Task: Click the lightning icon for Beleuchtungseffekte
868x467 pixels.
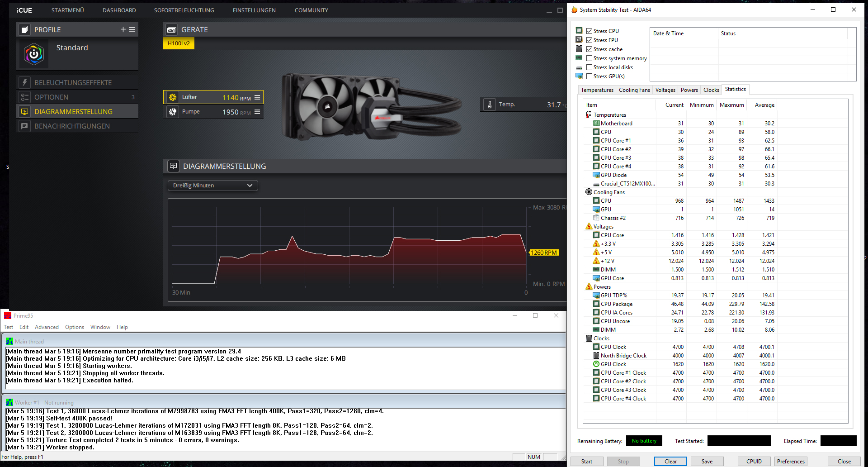Action: click(24, 83)
